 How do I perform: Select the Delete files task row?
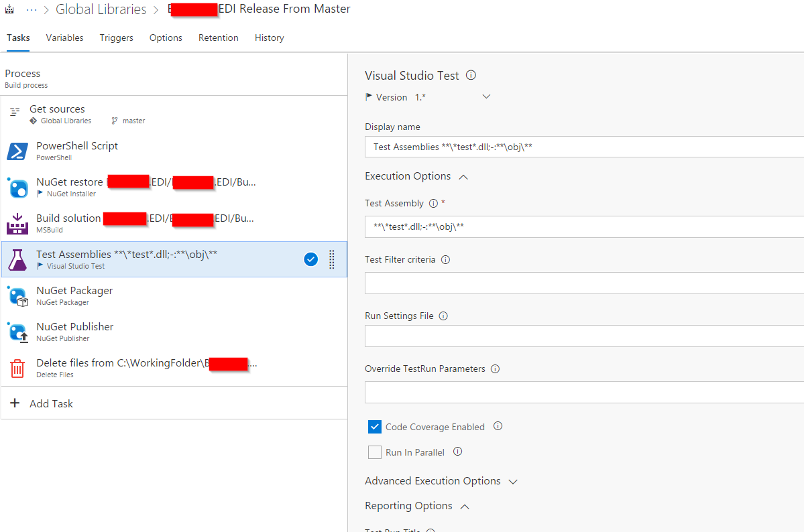174,368
